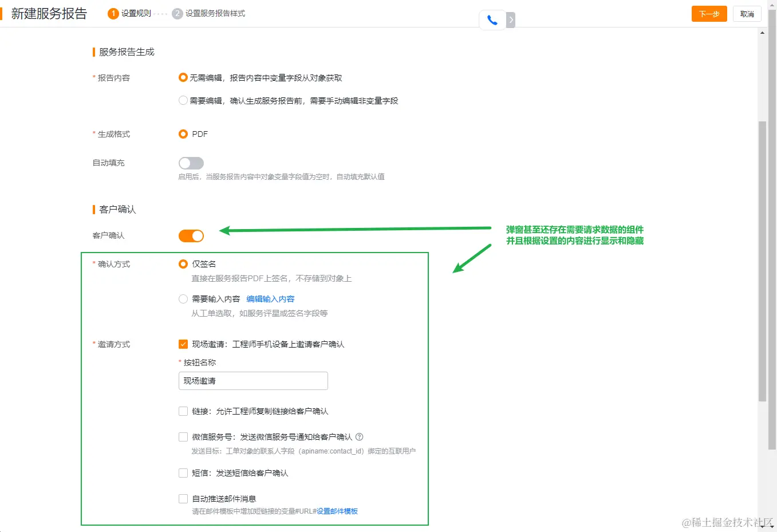
Task: Click the vertical scrollbar thumb
Action: point(762,261)
